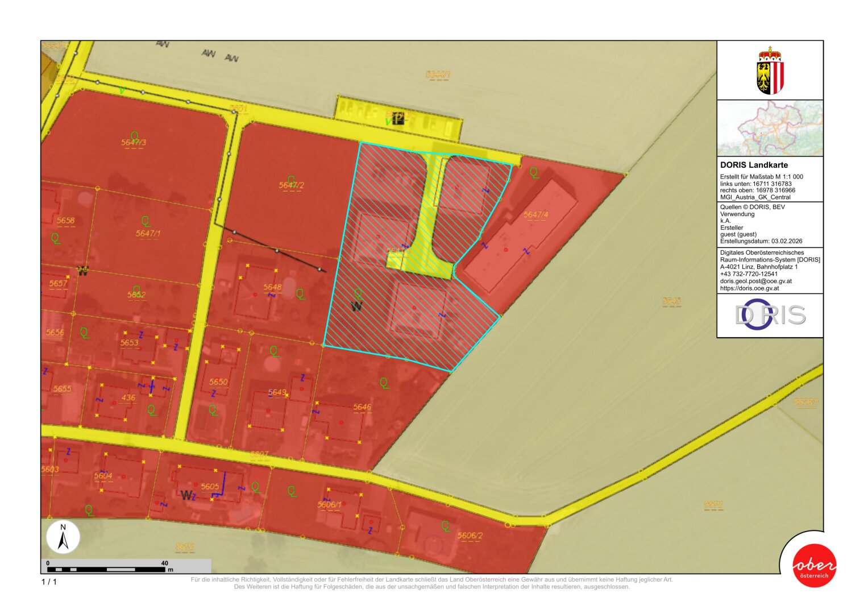
Task: Click the DORIS Landkarte title
Action: 754,165
